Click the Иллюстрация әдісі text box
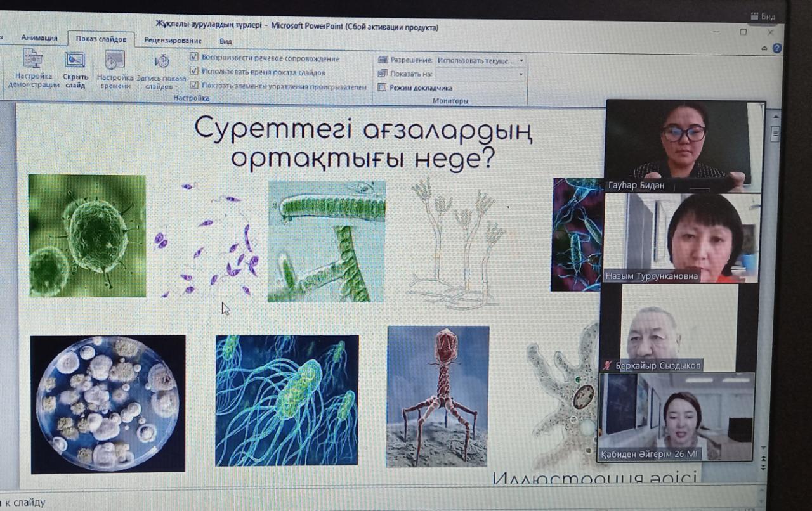 [x=594, y=477]
